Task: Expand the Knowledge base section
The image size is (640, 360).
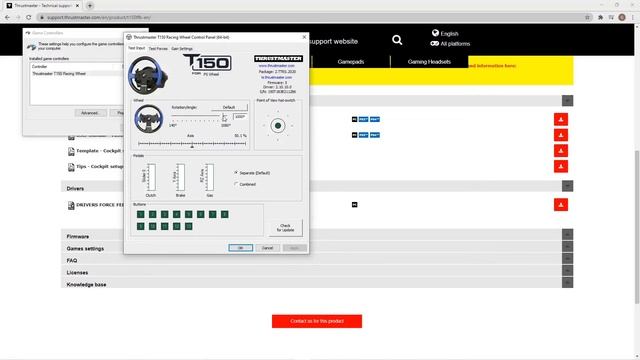Action: tap(567, 282)
